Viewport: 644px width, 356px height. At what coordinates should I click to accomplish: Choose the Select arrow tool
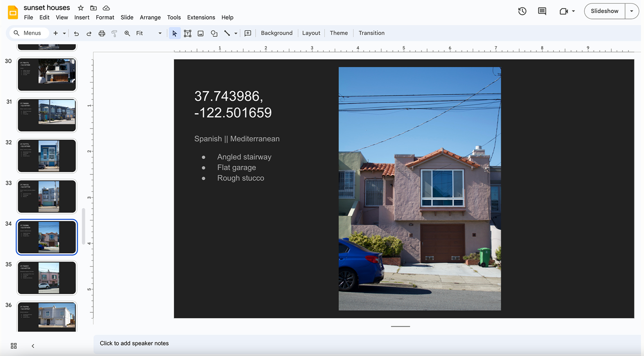tap(174, 33)
